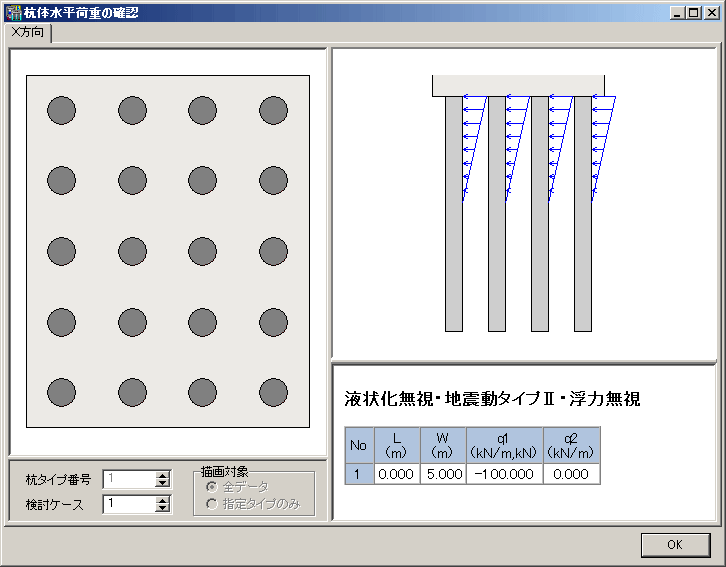The image size is (726, 567).
Task: Click the q1 (kN/m,kN) column header
Action: pyautogui.click(x=504, y=445)
